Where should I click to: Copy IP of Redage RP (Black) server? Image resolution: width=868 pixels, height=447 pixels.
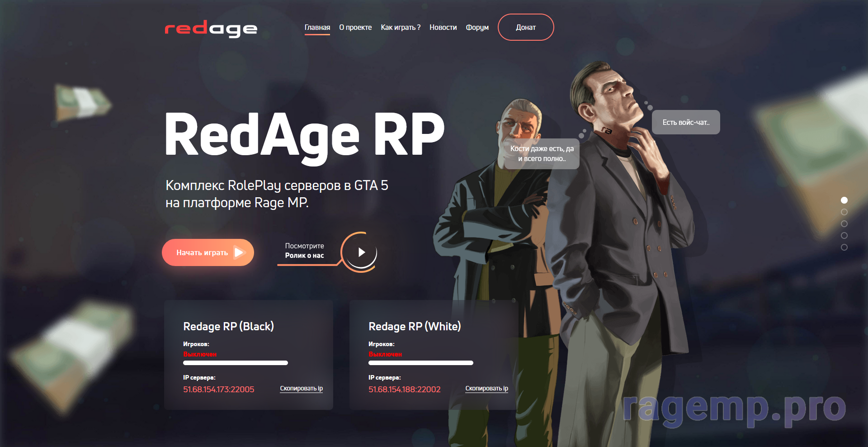[x=302, y=389]
